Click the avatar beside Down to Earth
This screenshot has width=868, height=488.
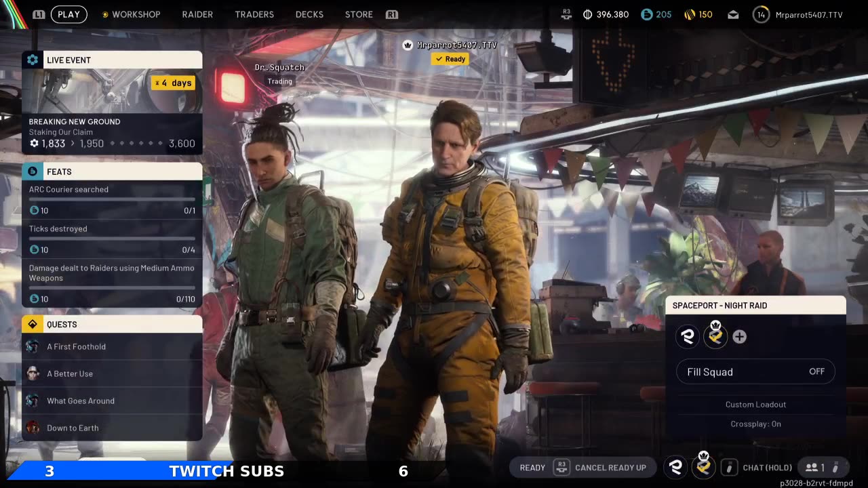coord(33,428)
